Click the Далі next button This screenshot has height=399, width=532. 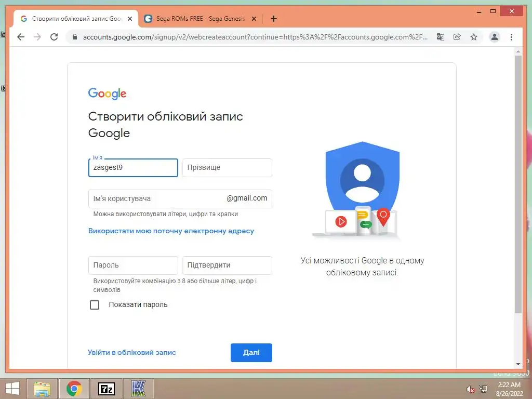click(251, 353)
